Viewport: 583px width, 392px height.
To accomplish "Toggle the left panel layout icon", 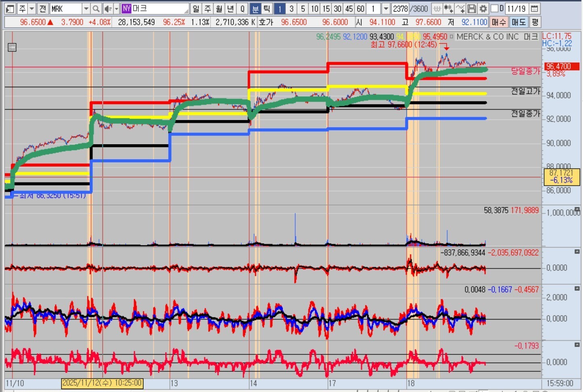I will [10, 8].
